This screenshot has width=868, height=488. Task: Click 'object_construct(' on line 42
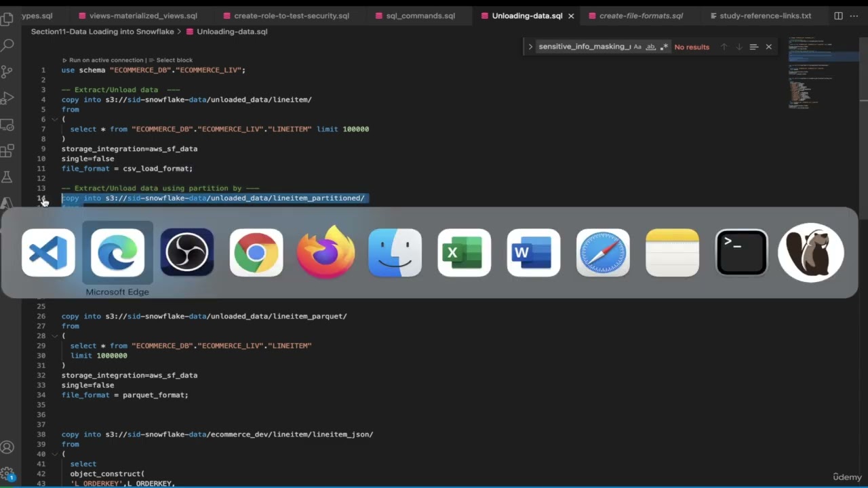(107, 474)
